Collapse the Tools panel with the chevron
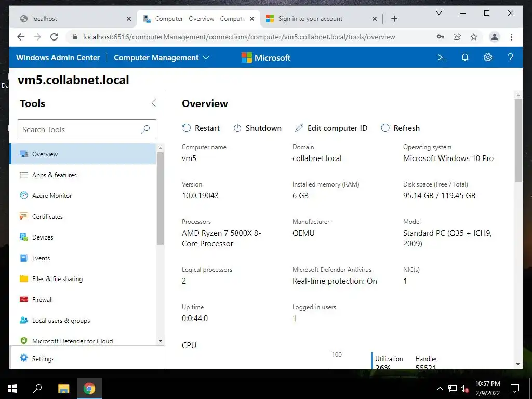The height and width of the screenshot is (399, 532). (x=154, y=103)
